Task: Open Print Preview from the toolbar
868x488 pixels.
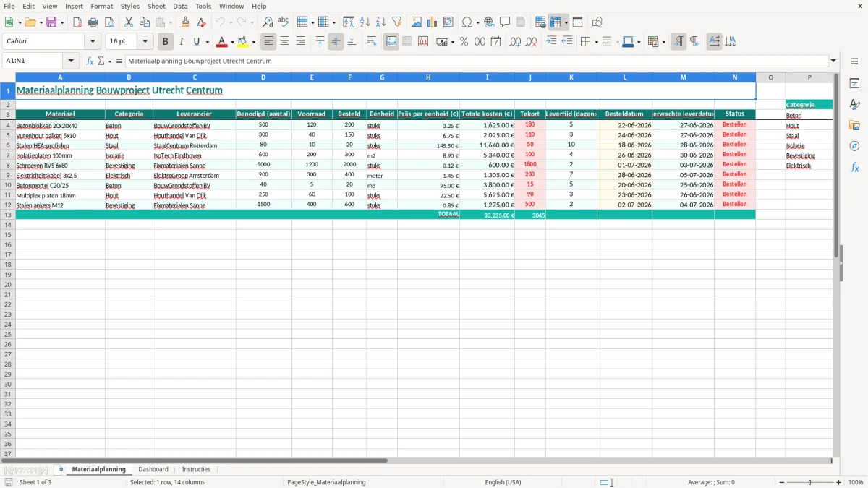Action: [109, 22]
